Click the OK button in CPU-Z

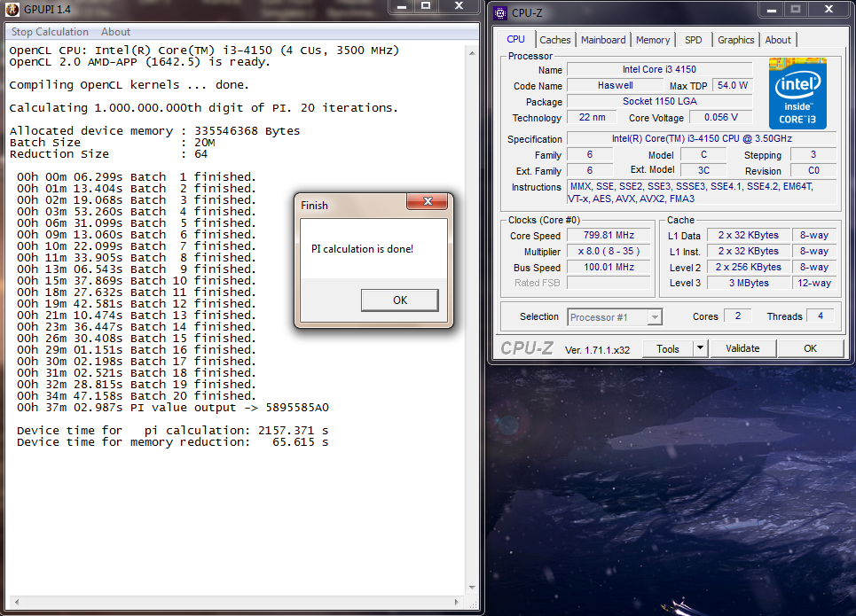(810, 348)
